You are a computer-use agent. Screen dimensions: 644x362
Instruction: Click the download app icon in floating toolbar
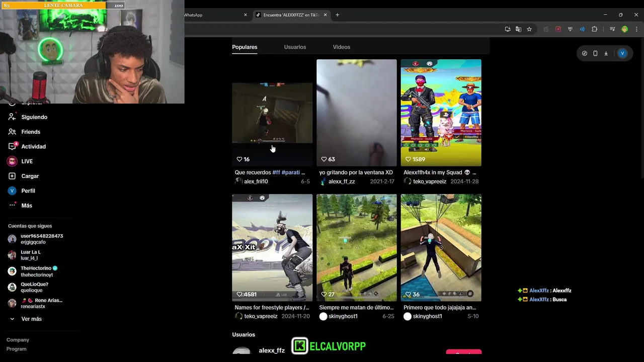point(606,53)
